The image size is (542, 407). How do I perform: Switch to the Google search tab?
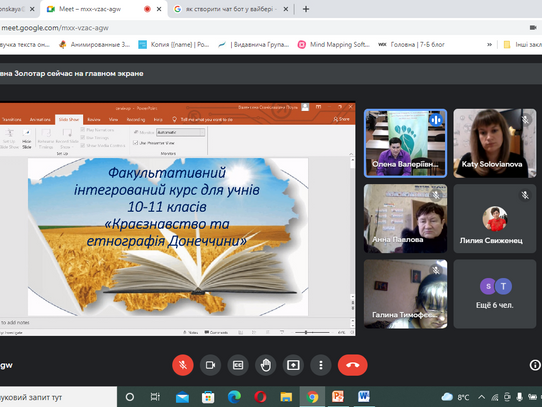[231, 9]
